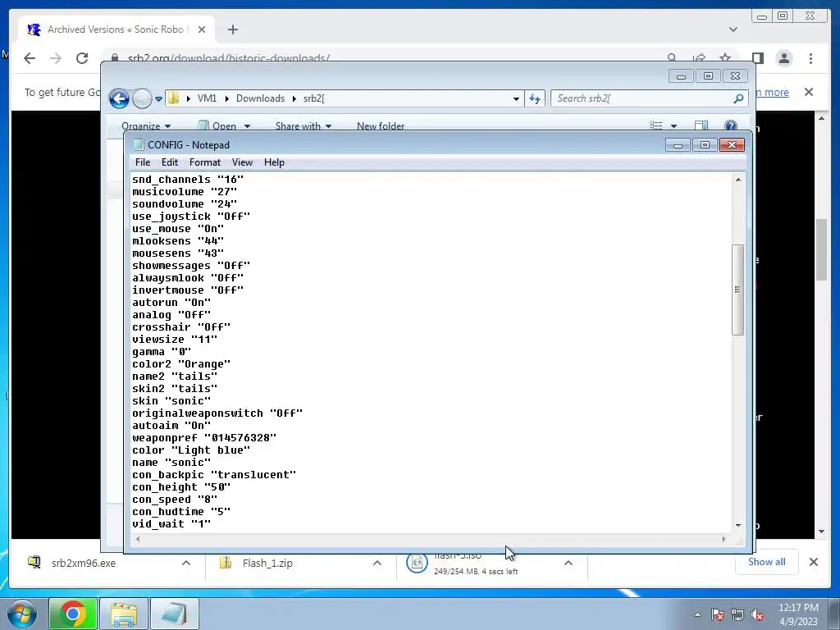Select the Archived Versions Chrome tab
Image resolution: width=840 pixels, height=630 pixels.
coord(116,30)
